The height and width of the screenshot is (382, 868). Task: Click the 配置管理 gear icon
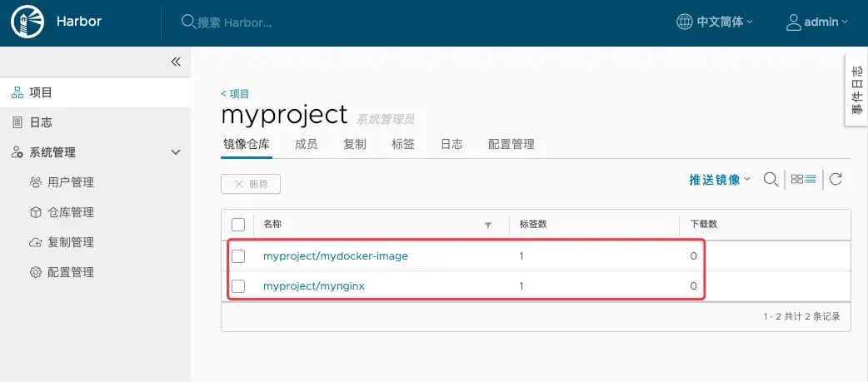coord(36,272)
